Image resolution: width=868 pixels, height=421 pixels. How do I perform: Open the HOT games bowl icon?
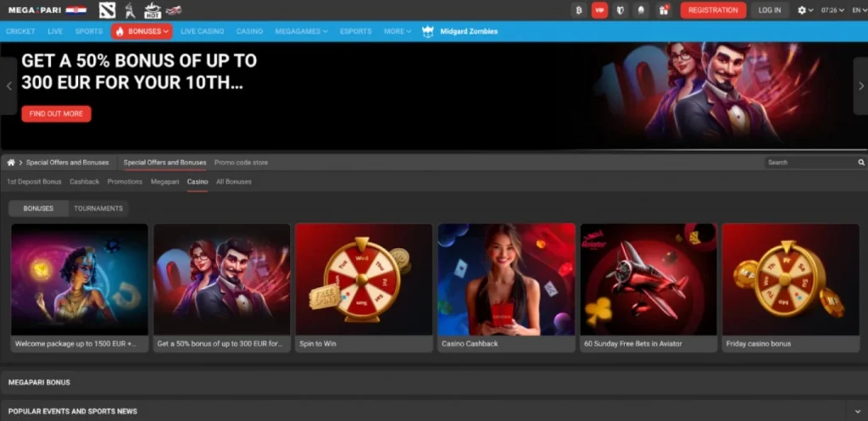click(153, 10)
